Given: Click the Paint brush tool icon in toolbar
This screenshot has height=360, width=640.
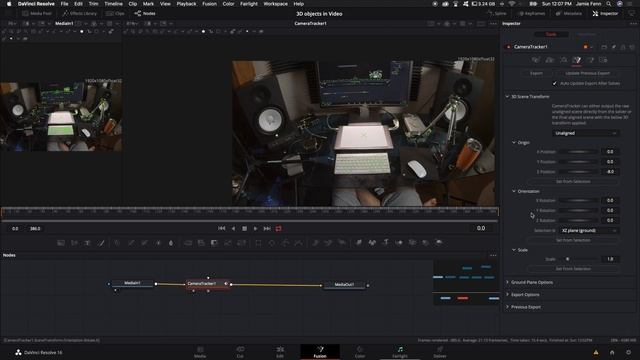Looking at the screenshot, I should point(101,243).
